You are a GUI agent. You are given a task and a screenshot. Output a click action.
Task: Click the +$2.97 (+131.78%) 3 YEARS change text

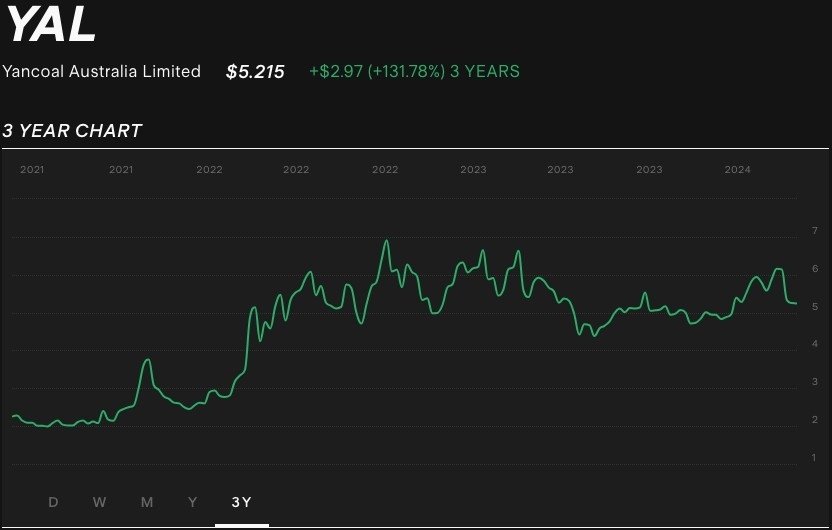[x=414, y=72]
